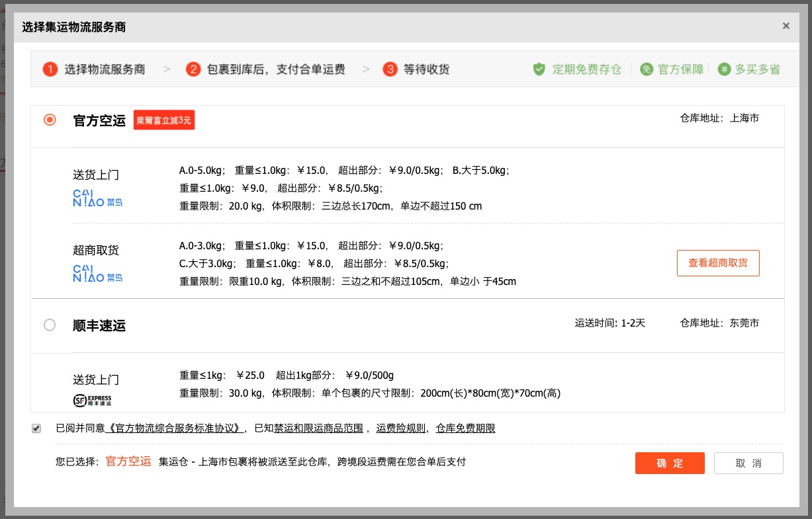
Task: Click the red 莱尔富立减3元 promo tag
Action: [x=164, y=120]
